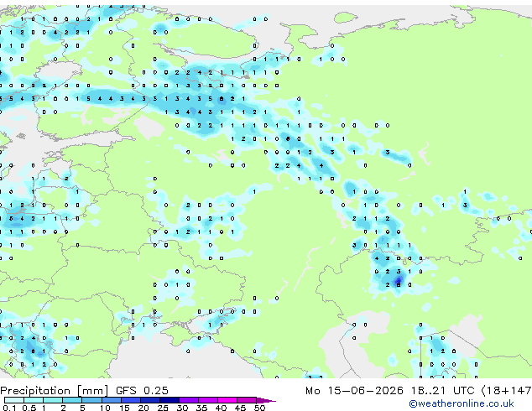
Task: Click the legend label "25"
Action: [163, 408]
